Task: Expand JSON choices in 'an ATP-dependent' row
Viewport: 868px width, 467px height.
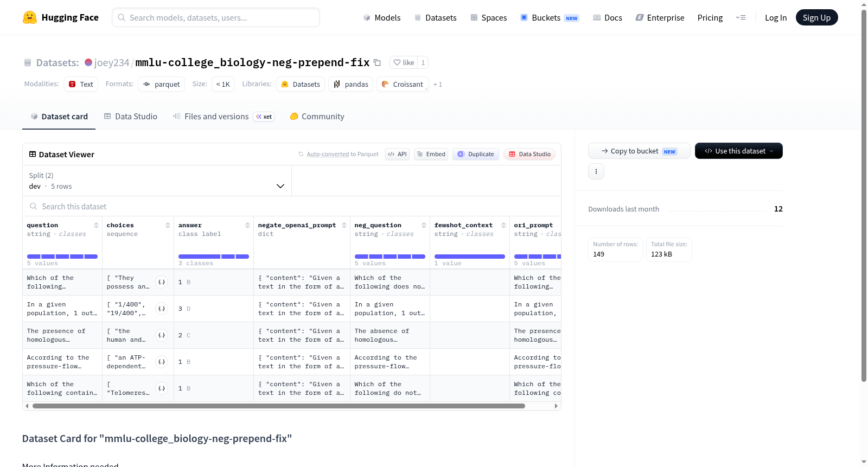Action: 162,362
